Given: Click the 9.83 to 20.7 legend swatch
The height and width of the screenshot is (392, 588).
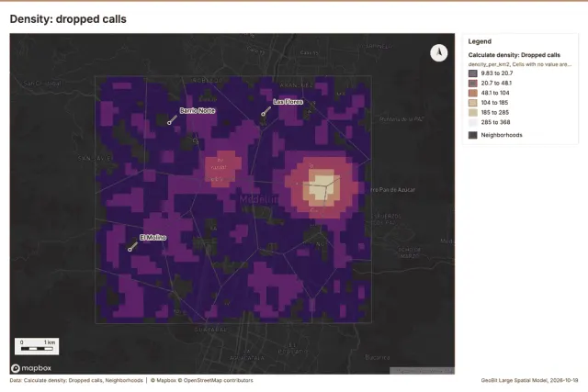Looking at the screenshot, I should [x=473, y=73].
